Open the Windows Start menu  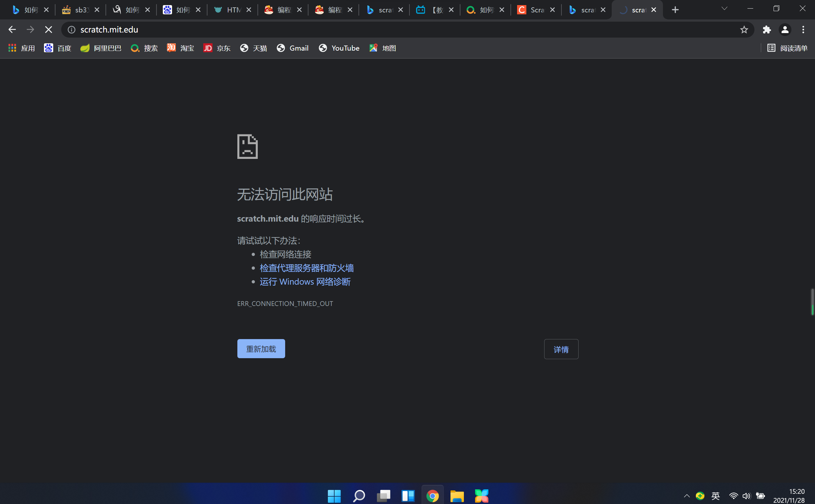point(334,496)
